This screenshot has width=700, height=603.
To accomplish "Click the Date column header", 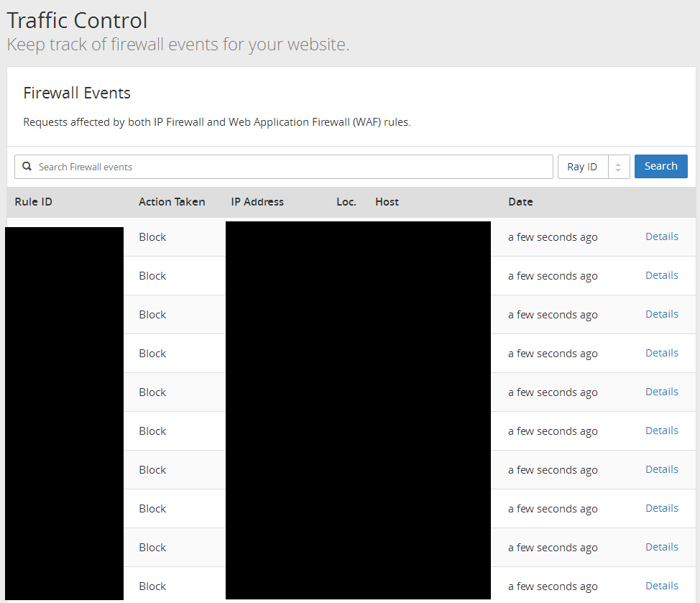I will pos(520,202).
